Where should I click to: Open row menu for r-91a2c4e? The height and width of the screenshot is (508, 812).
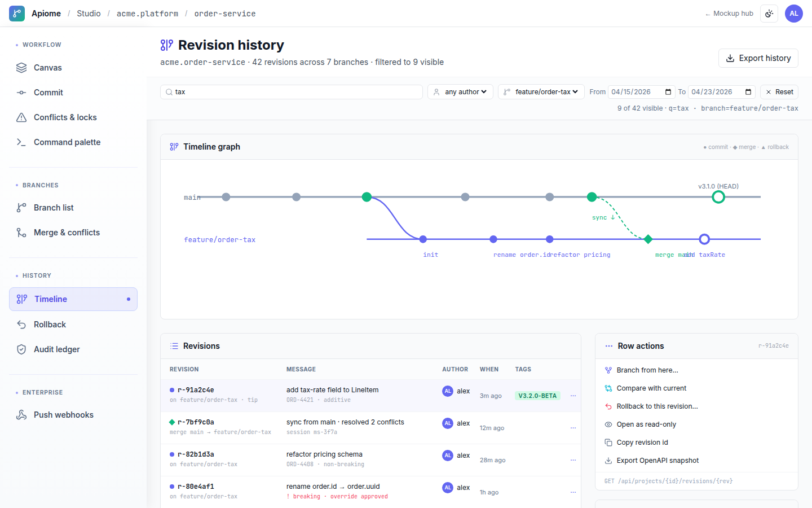click(573, 396)
